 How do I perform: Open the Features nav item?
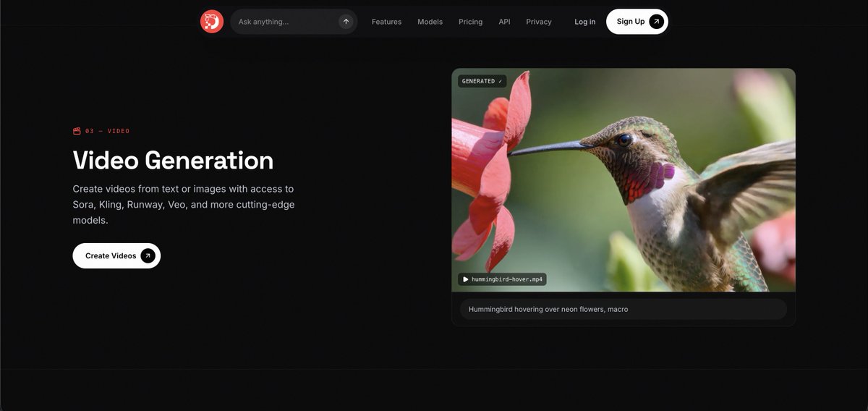(x=386, y=22)
